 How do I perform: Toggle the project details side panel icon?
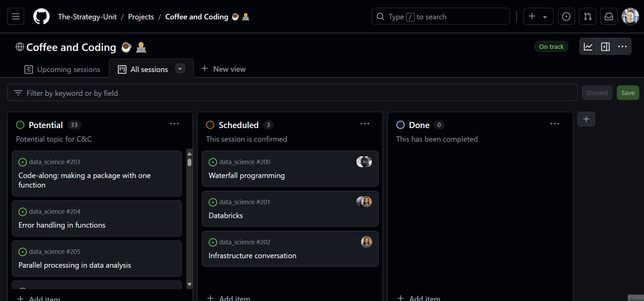pos(605,47)
